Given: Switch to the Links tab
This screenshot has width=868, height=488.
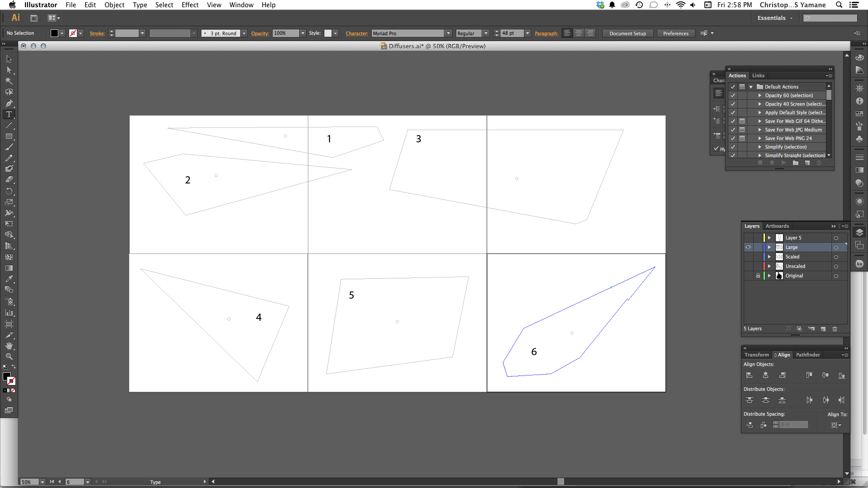Looking at the screenshot, I should click(x=758, y=75).
